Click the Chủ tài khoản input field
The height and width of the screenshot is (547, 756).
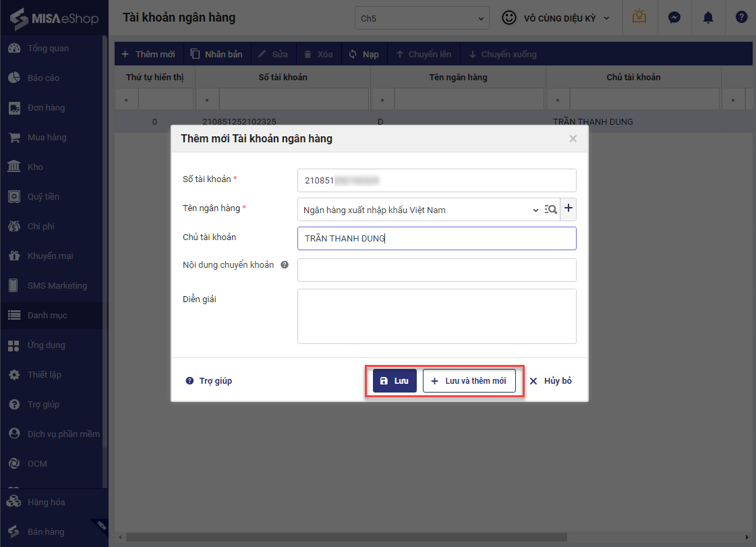click(x=437, y=238)
